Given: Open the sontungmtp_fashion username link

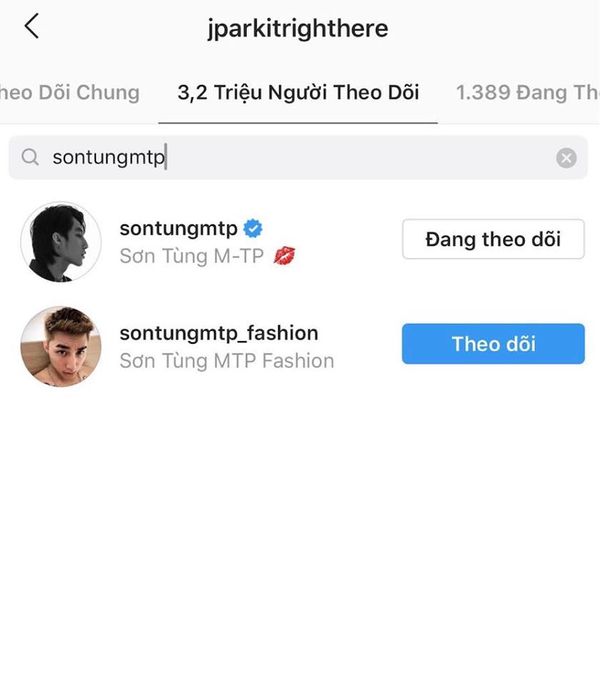Looking at the screenshot, I should click(218, 333).
